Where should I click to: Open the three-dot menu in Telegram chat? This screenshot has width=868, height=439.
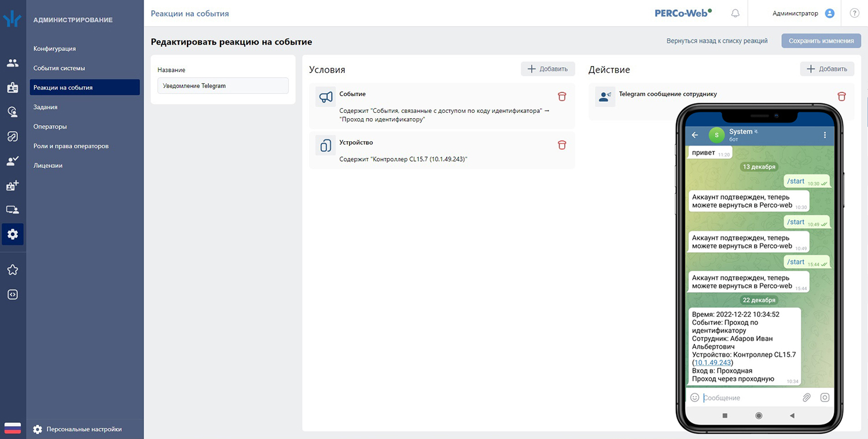coord(825,135)
